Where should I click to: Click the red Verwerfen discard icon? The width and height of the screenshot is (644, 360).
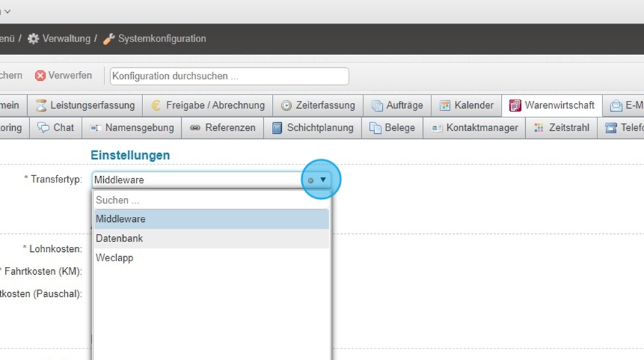click(40, 75)
